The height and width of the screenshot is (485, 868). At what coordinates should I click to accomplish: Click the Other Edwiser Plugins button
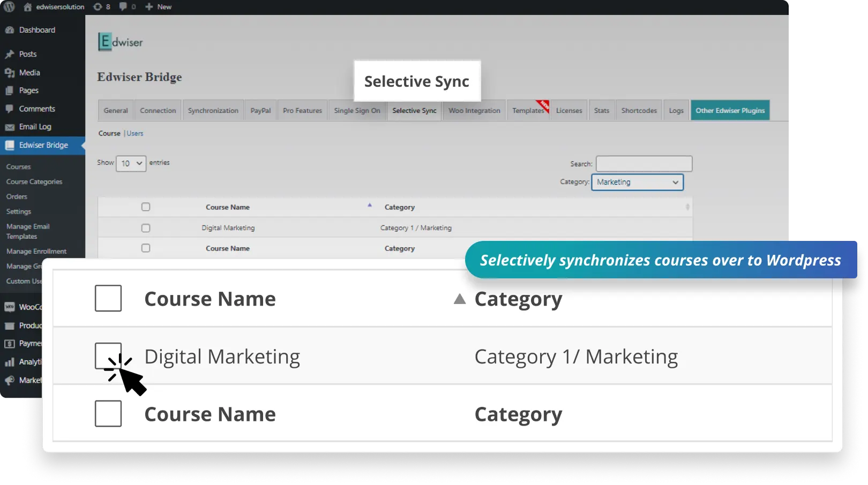(730, 110)
